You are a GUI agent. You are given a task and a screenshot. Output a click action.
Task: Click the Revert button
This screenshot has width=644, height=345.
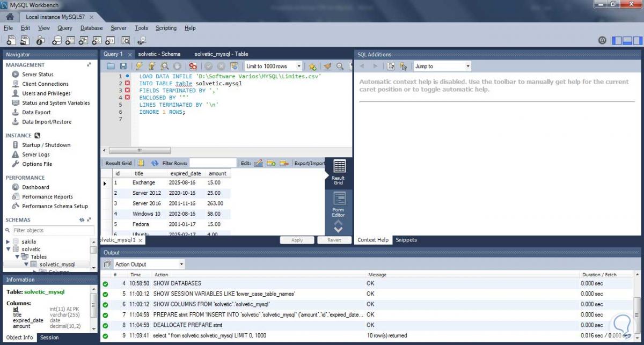coord(334,240)
